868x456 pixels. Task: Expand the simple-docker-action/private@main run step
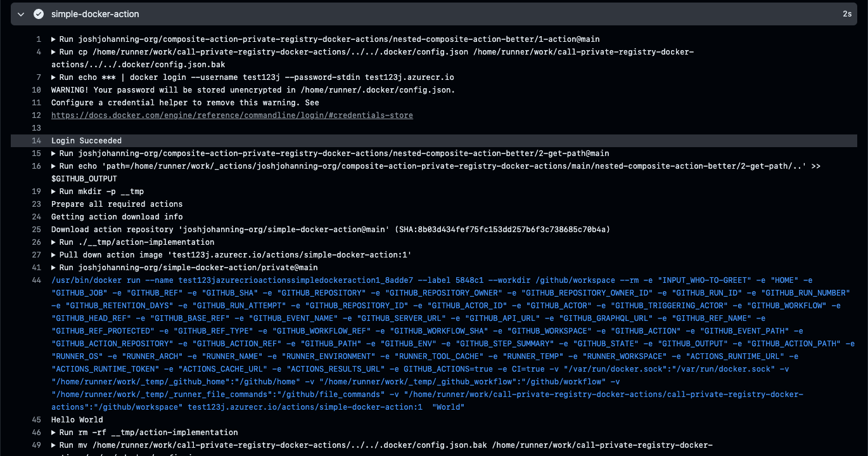click(x=54, y=267)
